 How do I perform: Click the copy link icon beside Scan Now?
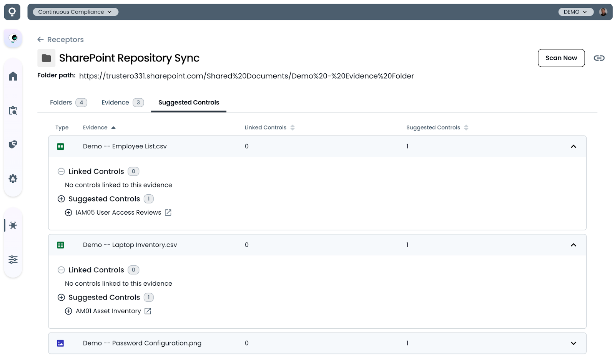(599, 58)
